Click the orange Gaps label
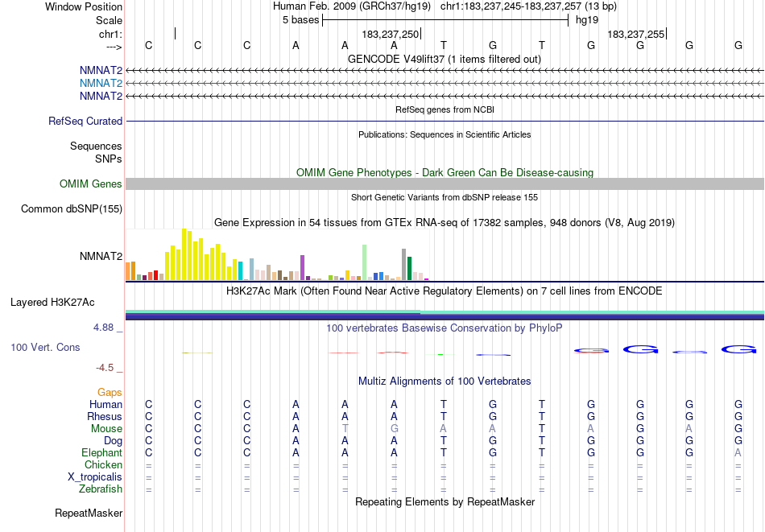Viewport: 765px width, 532px height. click(x=110, y=393)
